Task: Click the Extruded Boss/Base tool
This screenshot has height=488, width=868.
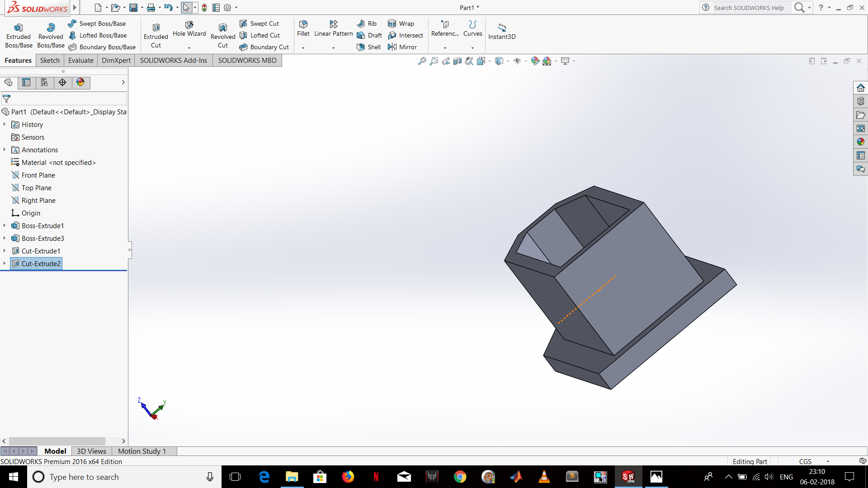Action: pos(19,35)
